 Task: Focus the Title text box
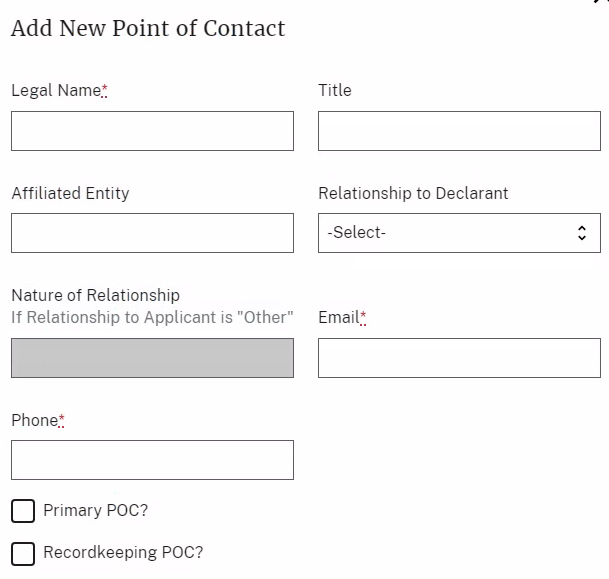[x=459, y=131]
